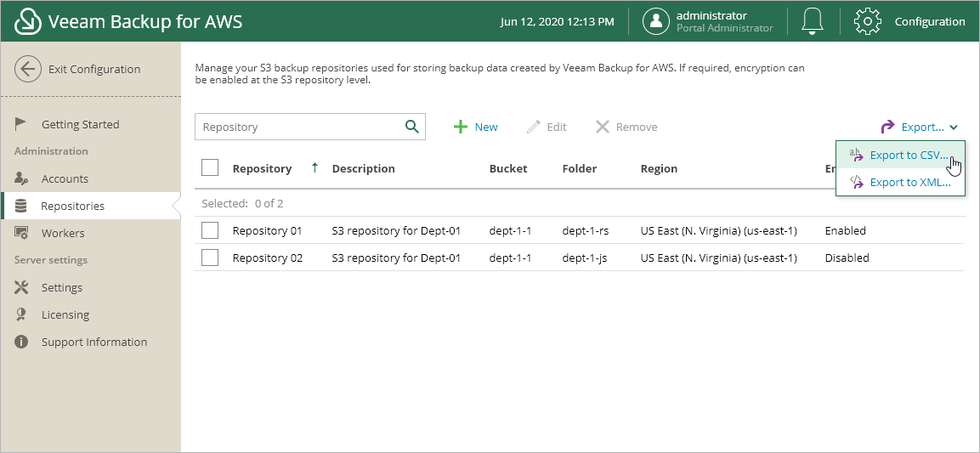
Task: Click "Selected: 0 of 2" text
Action: coord(242,203)
